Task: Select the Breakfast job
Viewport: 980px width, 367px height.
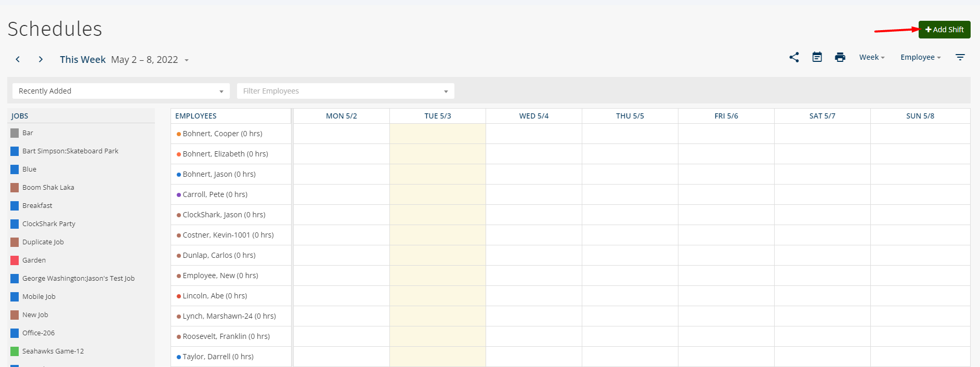Action: (37, 206)
